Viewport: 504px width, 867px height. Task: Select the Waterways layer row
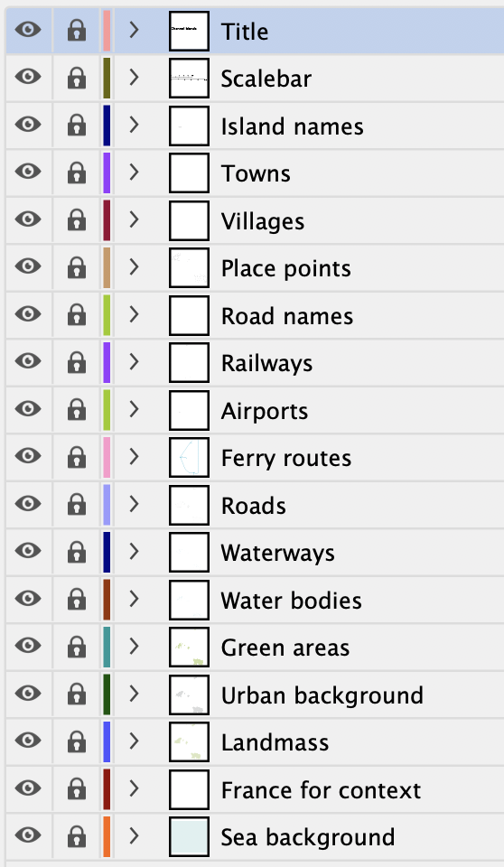pos(255,553)
